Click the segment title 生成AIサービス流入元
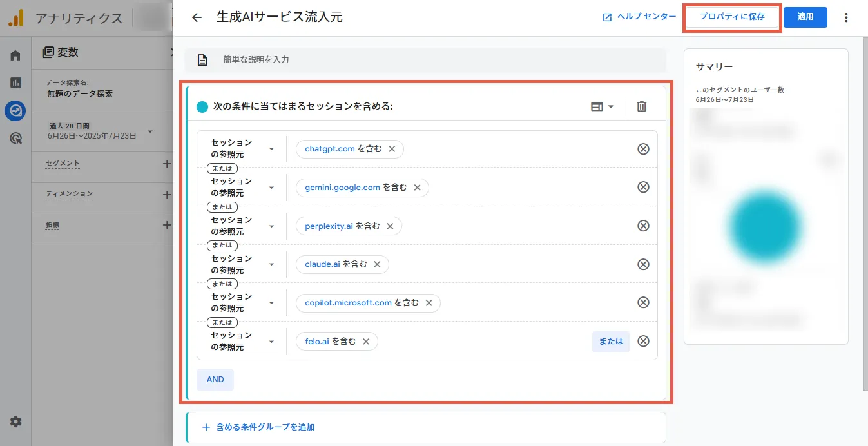868x446 pixels. pos(280,17)
